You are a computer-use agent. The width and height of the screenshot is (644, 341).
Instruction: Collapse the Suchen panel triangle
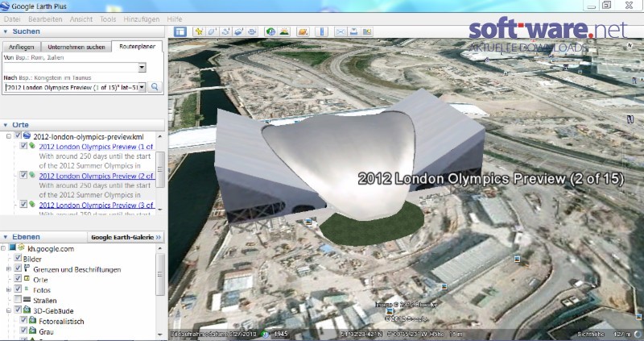(6, 31)
